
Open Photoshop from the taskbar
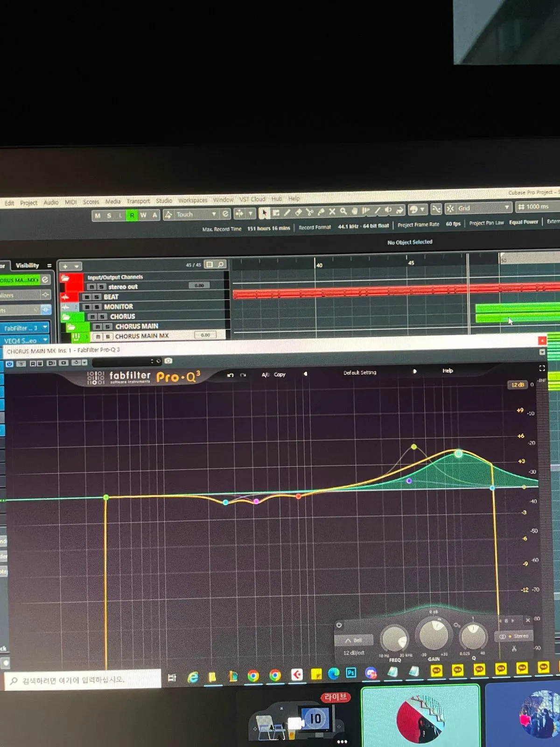351,673
